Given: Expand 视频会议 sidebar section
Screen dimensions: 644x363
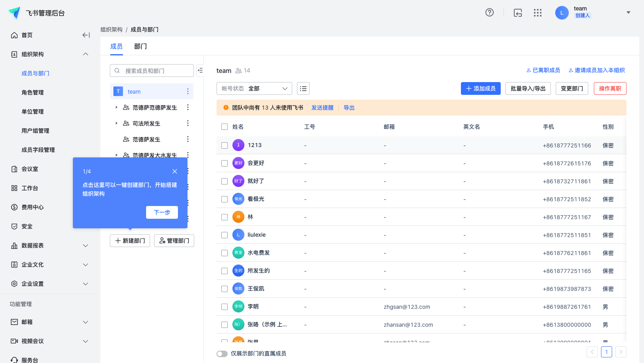Looking at the screenshot, I should [86, 341].
